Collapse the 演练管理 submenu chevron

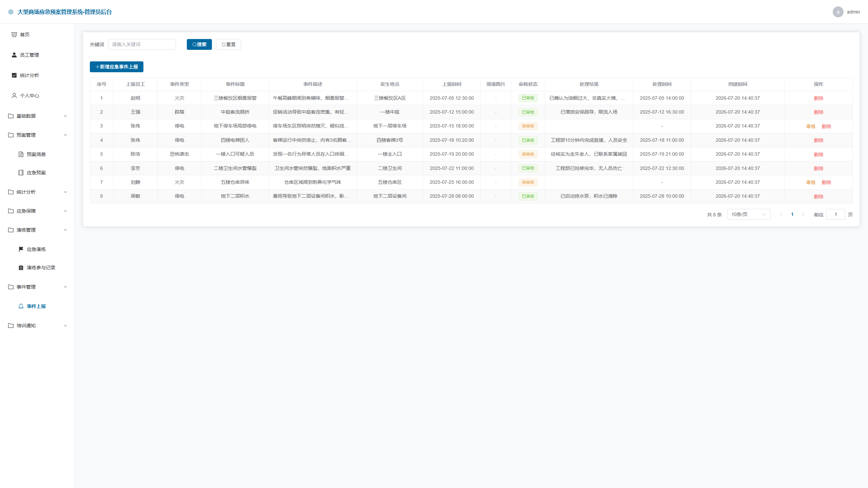65,230
